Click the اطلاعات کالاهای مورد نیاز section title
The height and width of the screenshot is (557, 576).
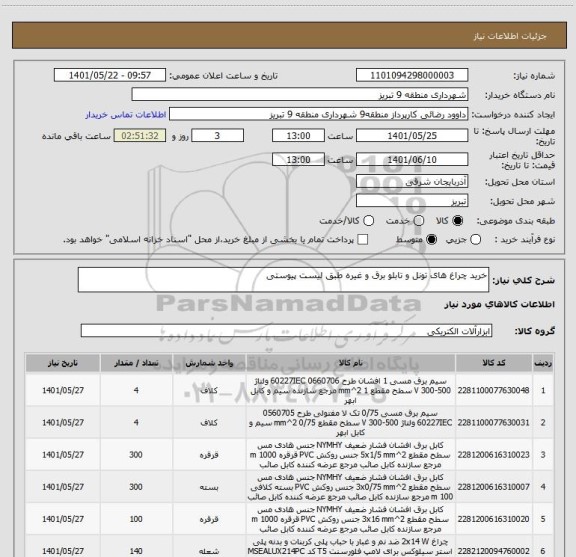click(499, 304)
